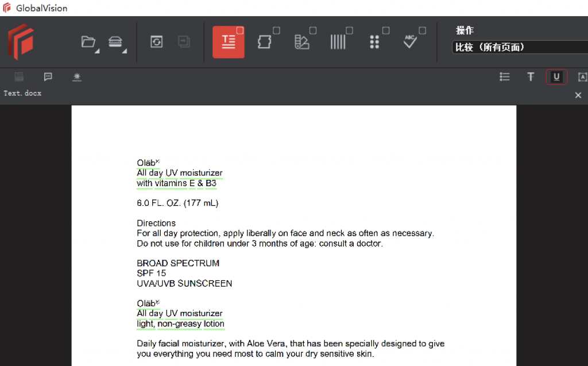Click text "UVA/UVB SUNSCREEN"
588x366 pixels.
tap(184, 283)
